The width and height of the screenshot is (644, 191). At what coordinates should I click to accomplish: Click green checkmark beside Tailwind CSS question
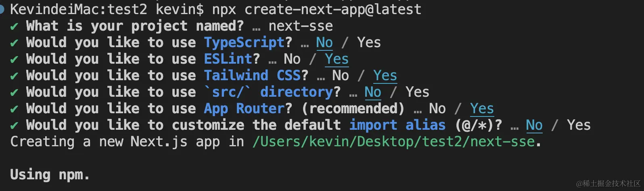(x=14, y=76)
